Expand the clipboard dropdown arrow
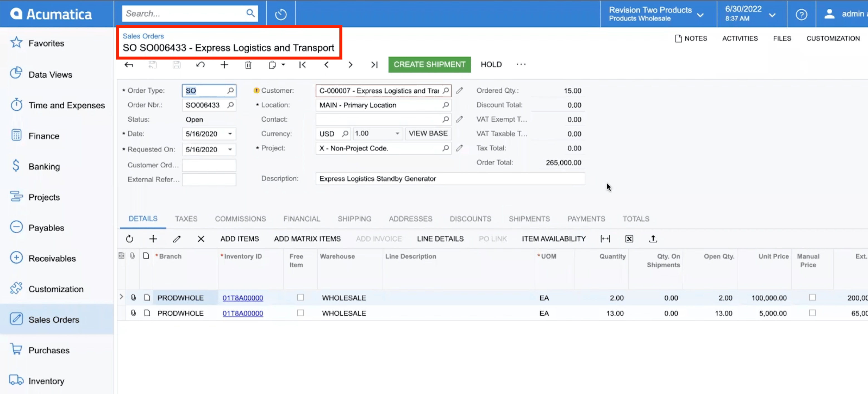This screenshot has width=868, height=394. (283, 65)
